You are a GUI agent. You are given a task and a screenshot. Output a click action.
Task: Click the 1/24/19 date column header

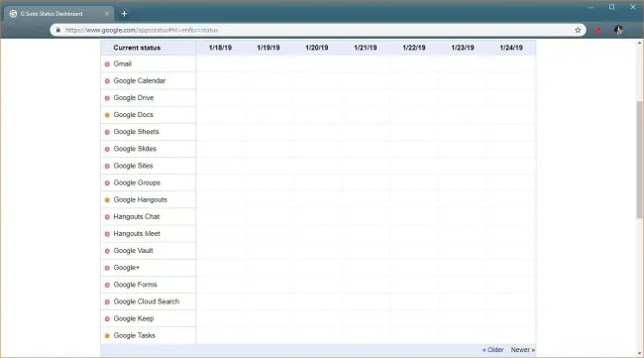pos(511,48)
